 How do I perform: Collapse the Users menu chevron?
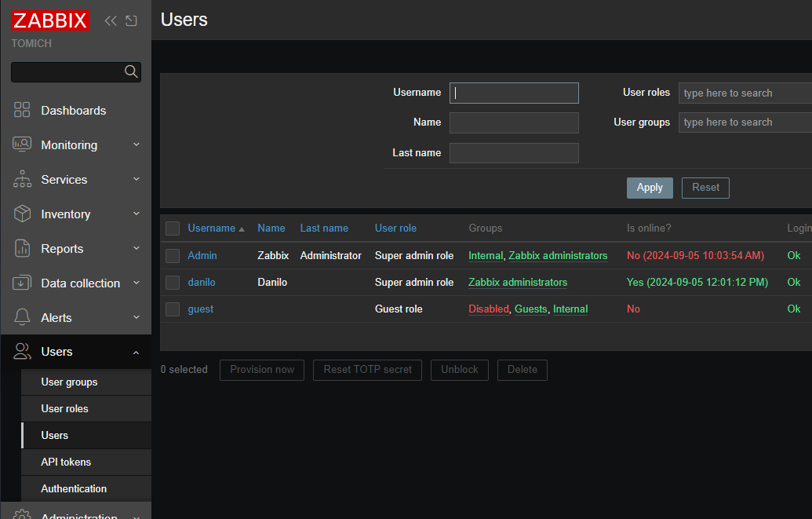(137, 353)
